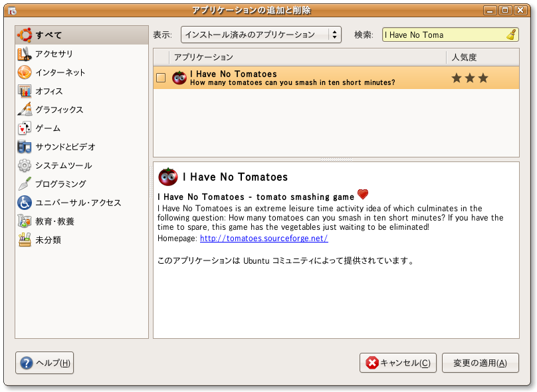Image resolution: width=537 pixels, height=392 pixels.
Task: Select the 未分類 category label
Action: 49,240
